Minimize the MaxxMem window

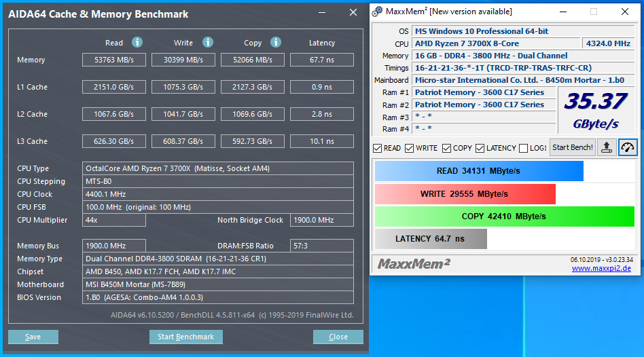[563, 12]
